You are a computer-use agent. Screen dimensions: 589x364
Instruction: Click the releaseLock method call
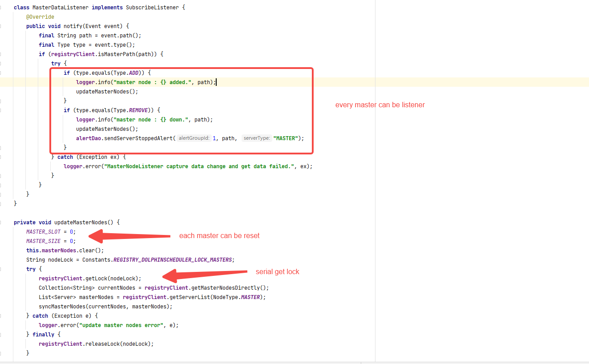click(x=103, y=344)
